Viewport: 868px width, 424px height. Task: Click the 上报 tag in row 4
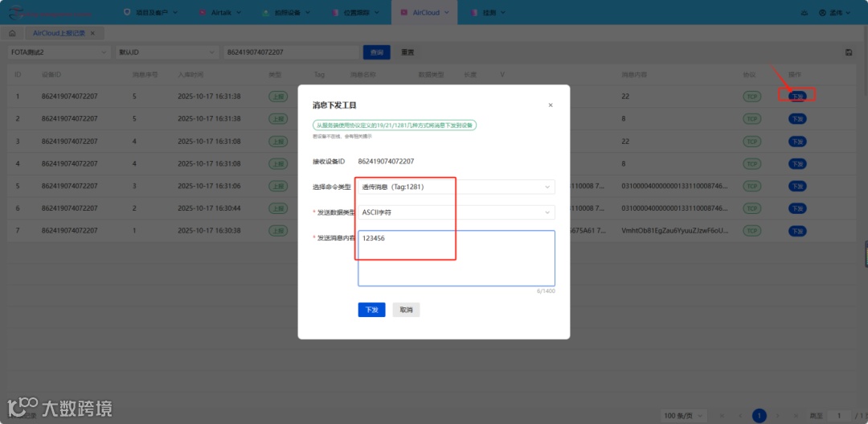(278, 163)
